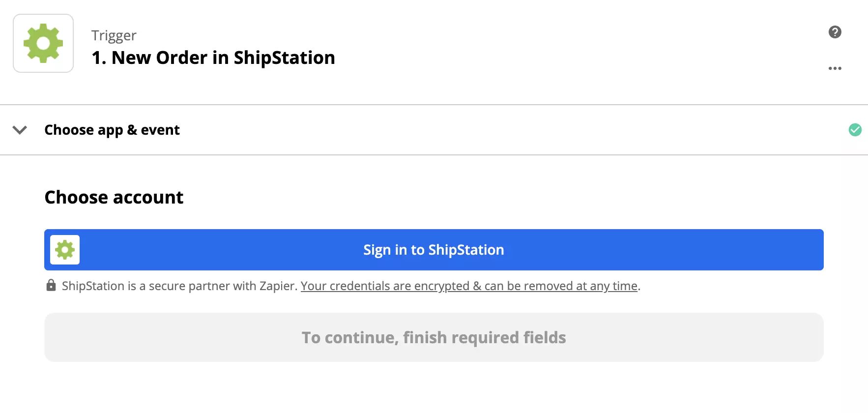This screenshot has height=413, width=868.
Task: Open help via the question mark icon
Action: click(x=834, y=32)
